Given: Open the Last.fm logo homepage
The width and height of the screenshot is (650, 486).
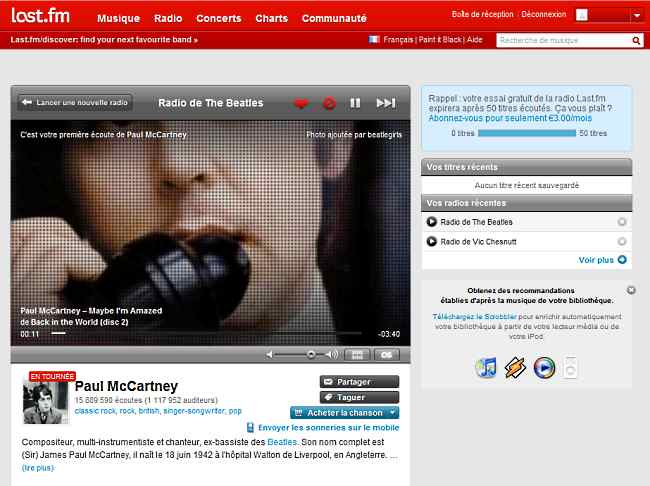Looking at the screenshot, I should pyautogui.click(x=41, y=16).
